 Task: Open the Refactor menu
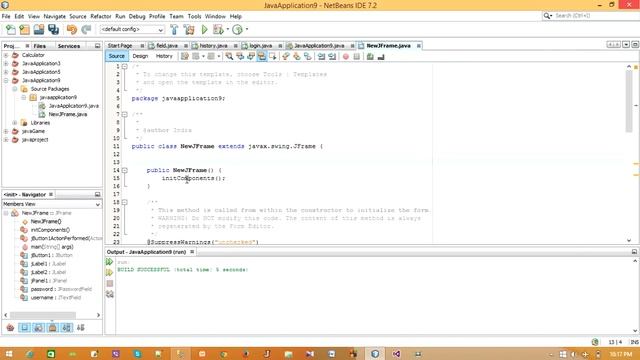pos(100,16)
